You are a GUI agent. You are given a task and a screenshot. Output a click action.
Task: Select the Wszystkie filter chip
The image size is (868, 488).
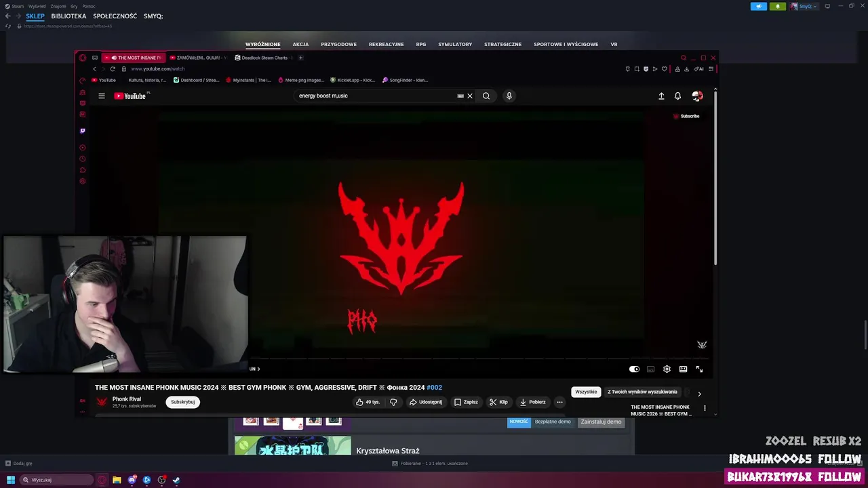click(x=586, y=392)
